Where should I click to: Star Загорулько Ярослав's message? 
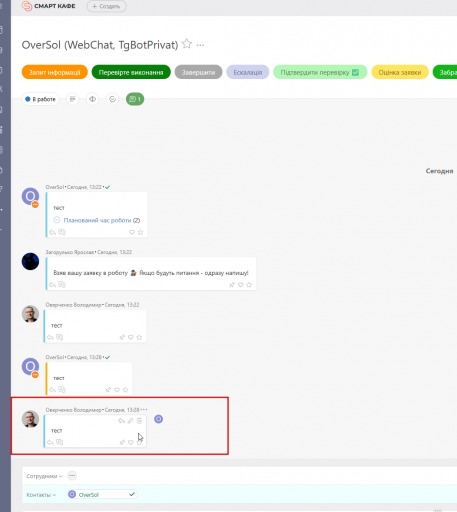pyautogui.click(x=249, y=284)
